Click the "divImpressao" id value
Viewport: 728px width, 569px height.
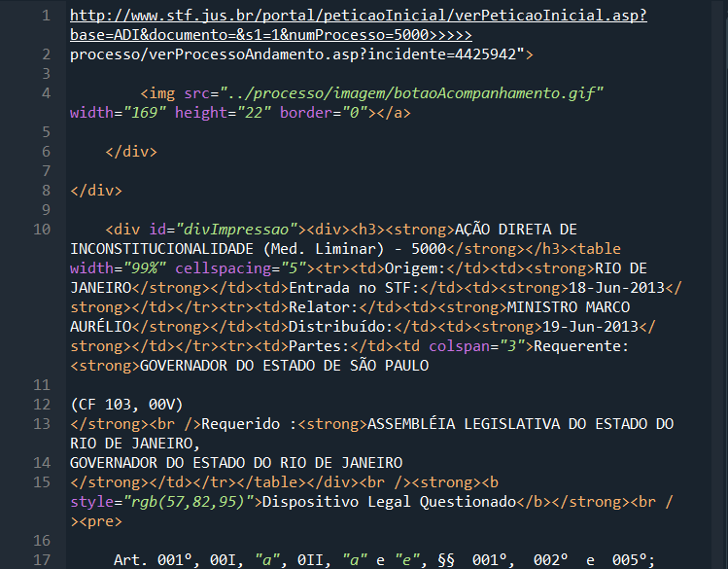(x=237, y=230)
